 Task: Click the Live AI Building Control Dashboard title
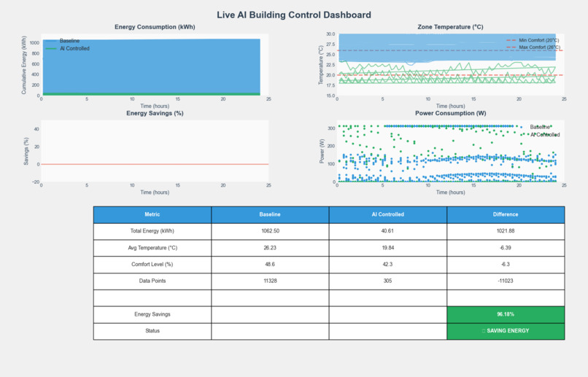tap(293, 15)
